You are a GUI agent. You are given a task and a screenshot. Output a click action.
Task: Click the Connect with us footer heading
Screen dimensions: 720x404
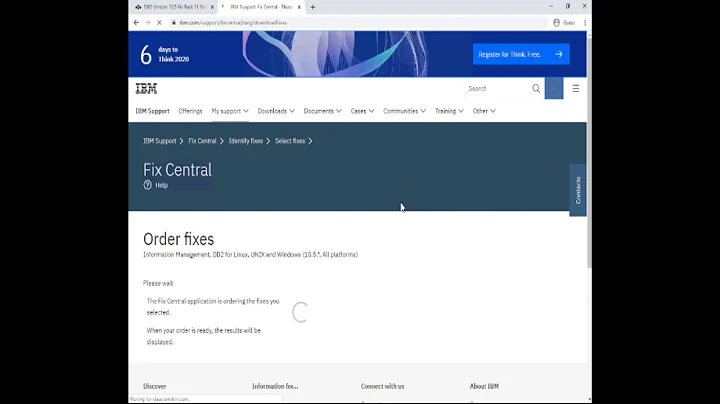pos(382,387)
